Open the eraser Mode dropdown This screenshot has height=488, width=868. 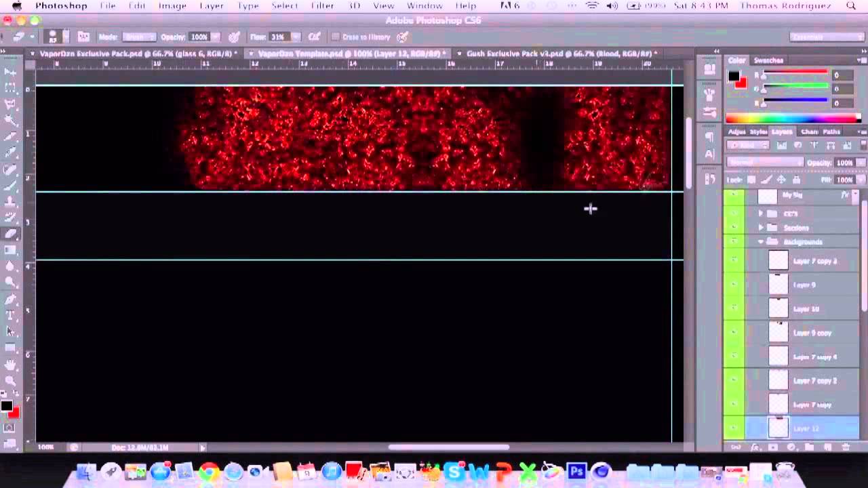140,37
